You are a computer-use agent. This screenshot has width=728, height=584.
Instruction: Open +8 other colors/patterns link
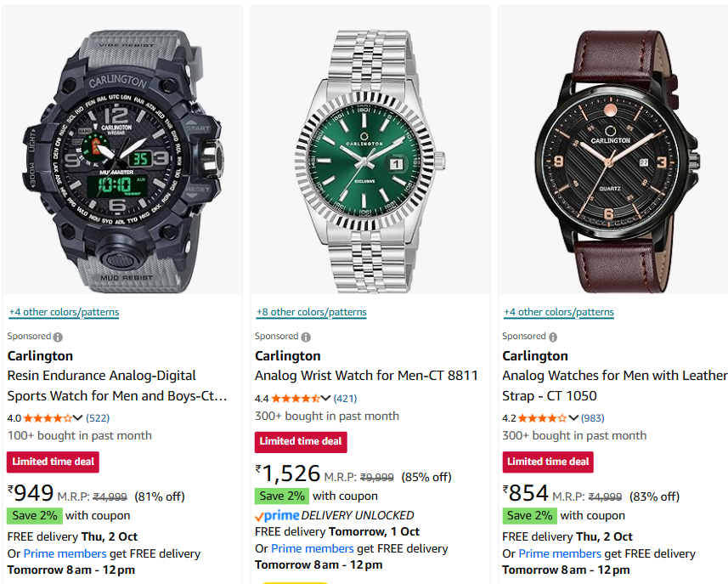311,312
